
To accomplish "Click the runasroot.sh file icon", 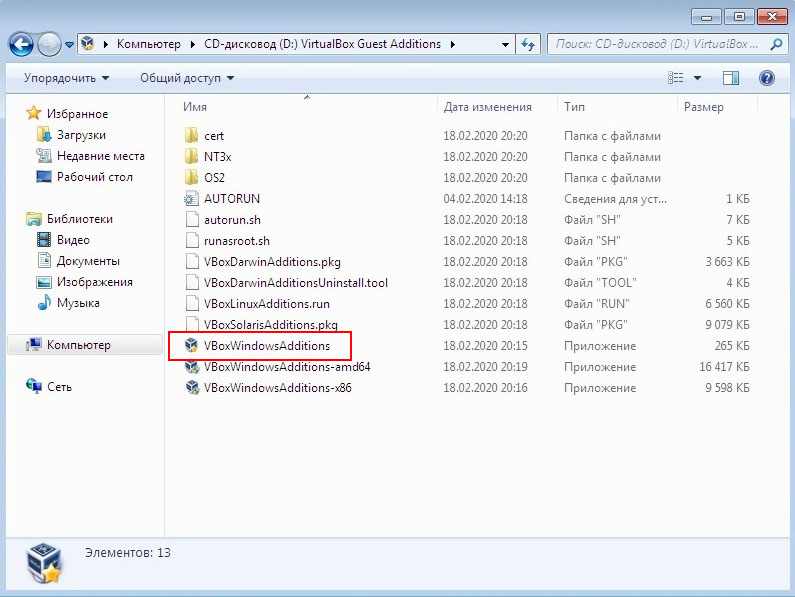I will pos(192,240).
